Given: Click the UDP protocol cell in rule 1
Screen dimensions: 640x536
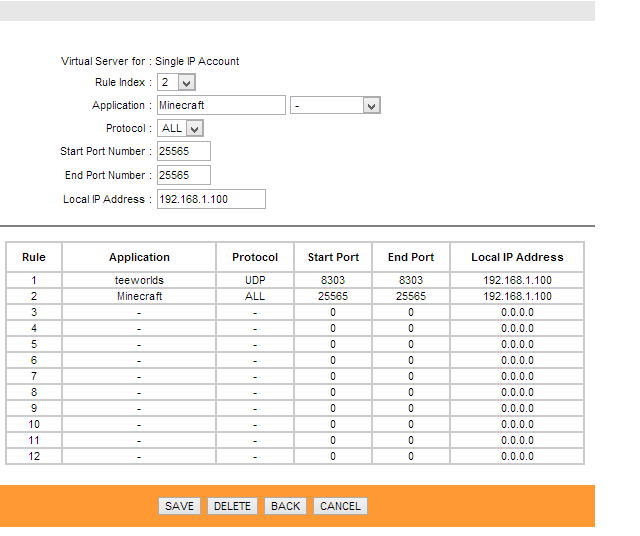Looking at the screenshot, I should point(255,280).
